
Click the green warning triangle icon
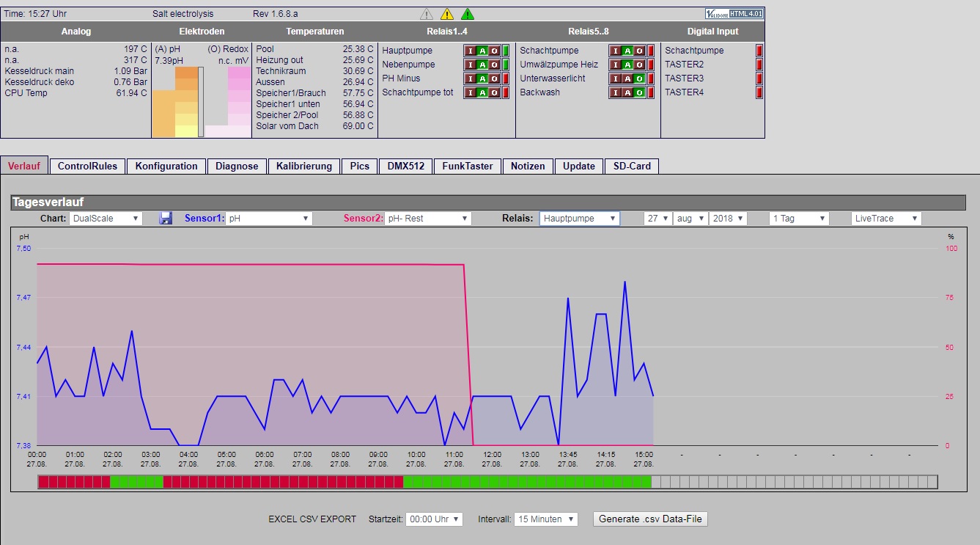(468, 14)
